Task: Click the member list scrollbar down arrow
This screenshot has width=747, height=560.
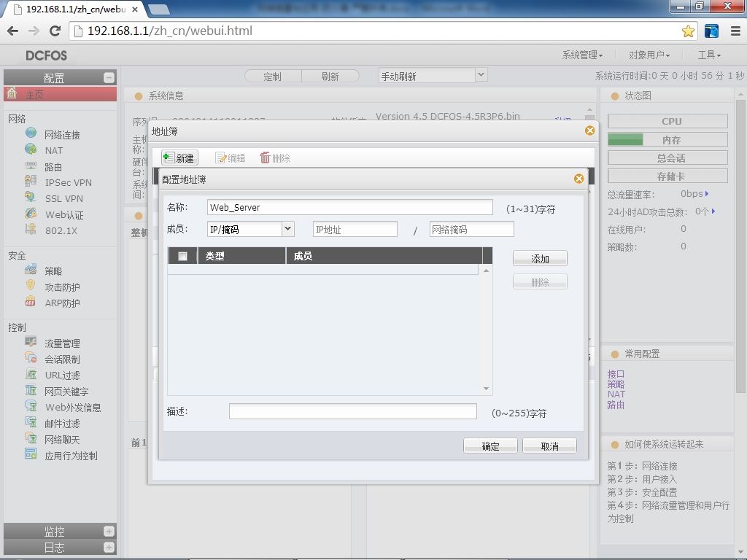Action: (x=486, y=389)
